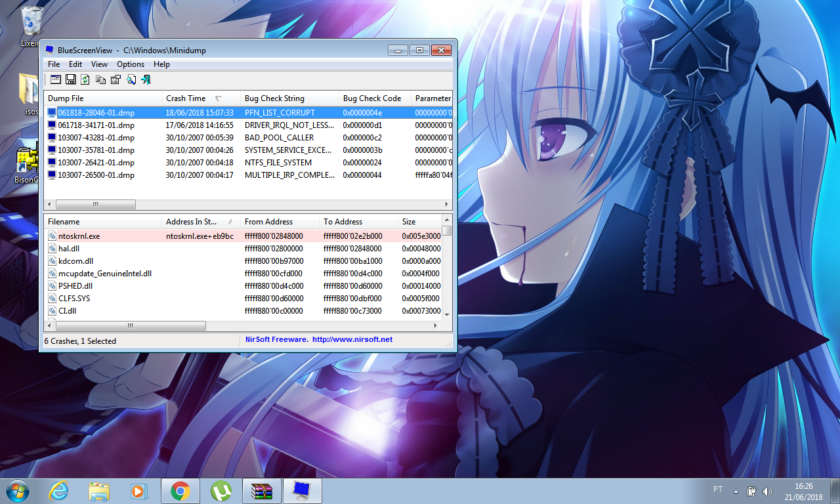Open the NirSoft website link in status bar
The image size is (840, 504).
point(352,339)
